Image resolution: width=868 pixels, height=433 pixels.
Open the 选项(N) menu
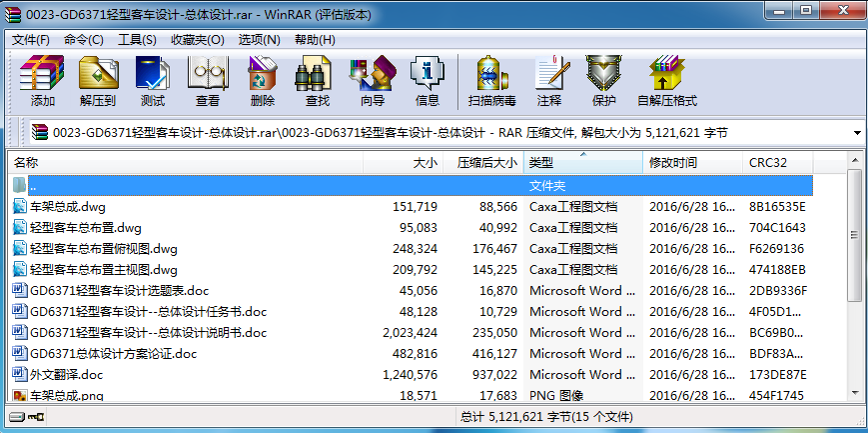(259, 40)
